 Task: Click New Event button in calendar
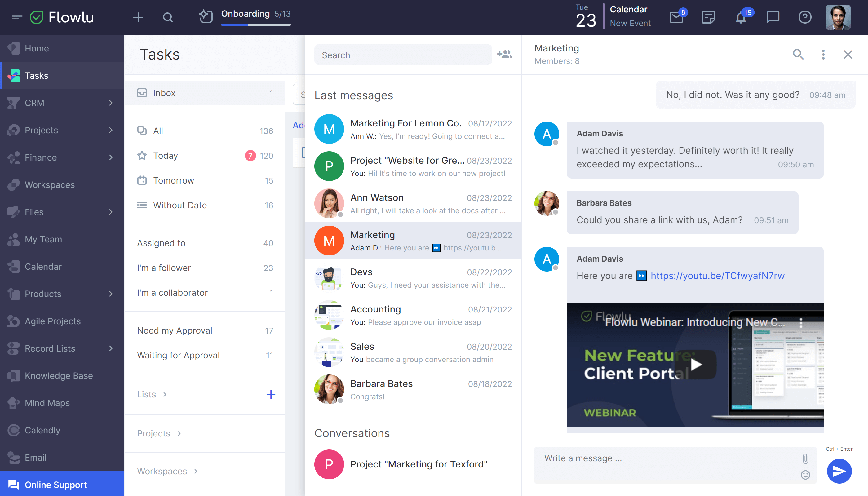[630, 23]
